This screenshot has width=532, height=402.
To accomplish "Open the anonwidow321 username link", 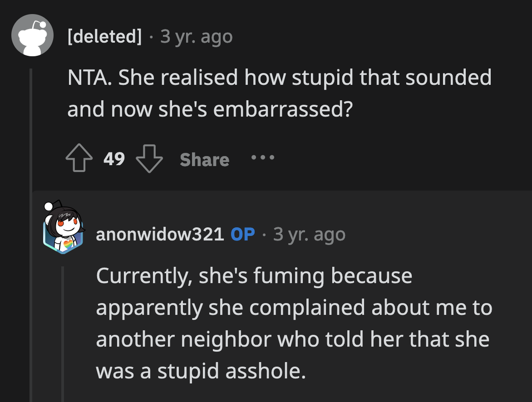I will (160, 234).
